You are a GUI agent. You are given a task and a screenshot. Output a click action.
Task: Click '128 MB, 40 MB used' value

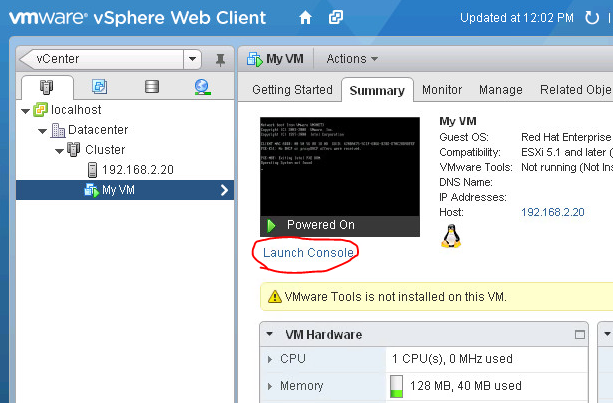tap(466, 386)
